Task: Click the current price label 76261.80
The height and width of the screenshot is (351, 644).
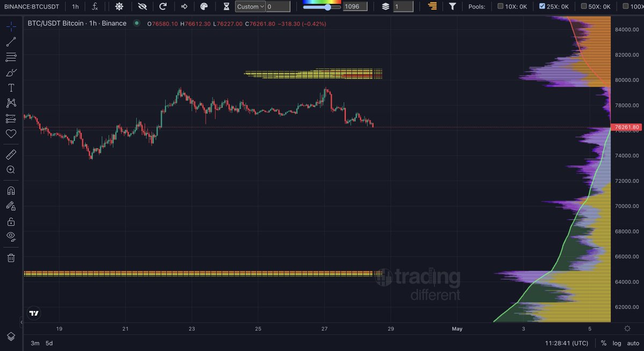Action: pos(626,127)
